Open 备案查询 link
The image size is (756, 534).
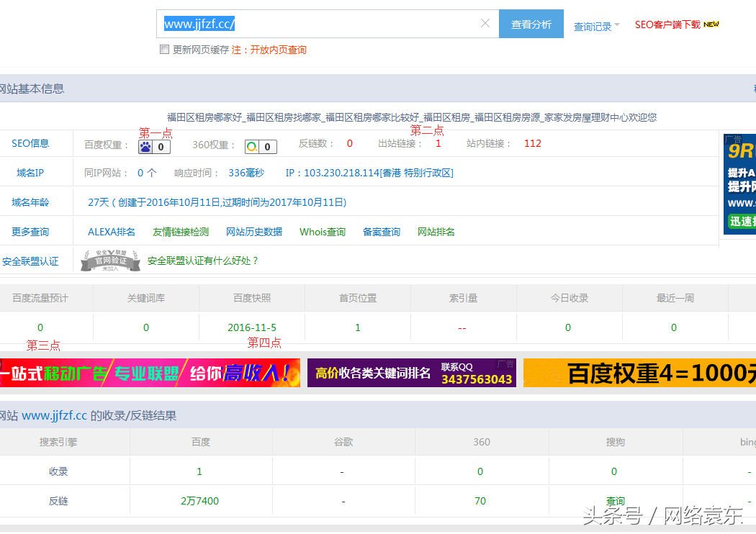pyautogui.click(x=382, y=232)
